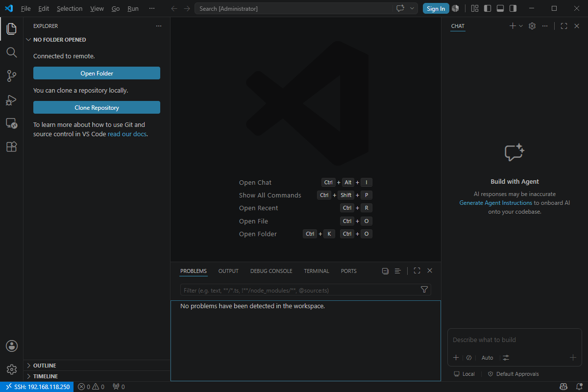
Task: Open the Explorer view in activity bar
Action: coord(11,29)
